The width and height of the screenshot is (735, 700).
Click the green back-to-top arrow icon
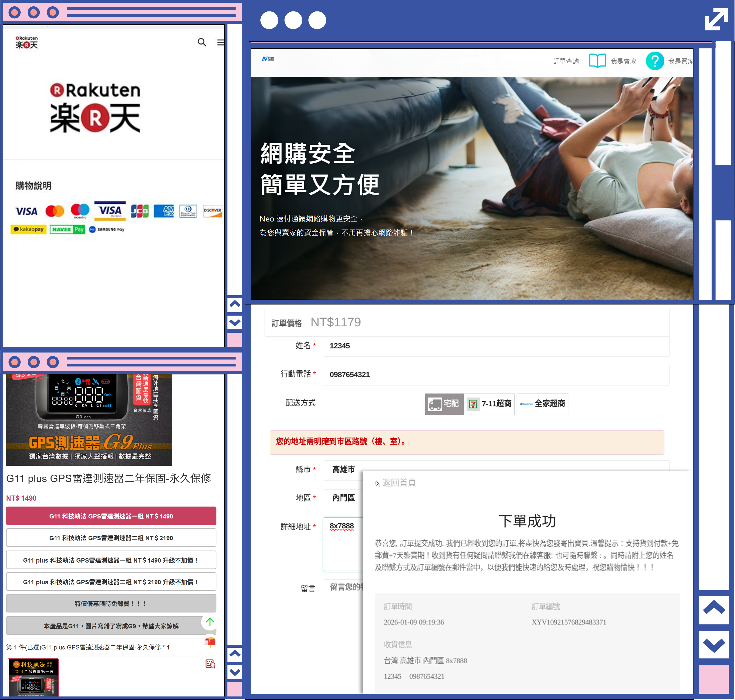point(210,622)
